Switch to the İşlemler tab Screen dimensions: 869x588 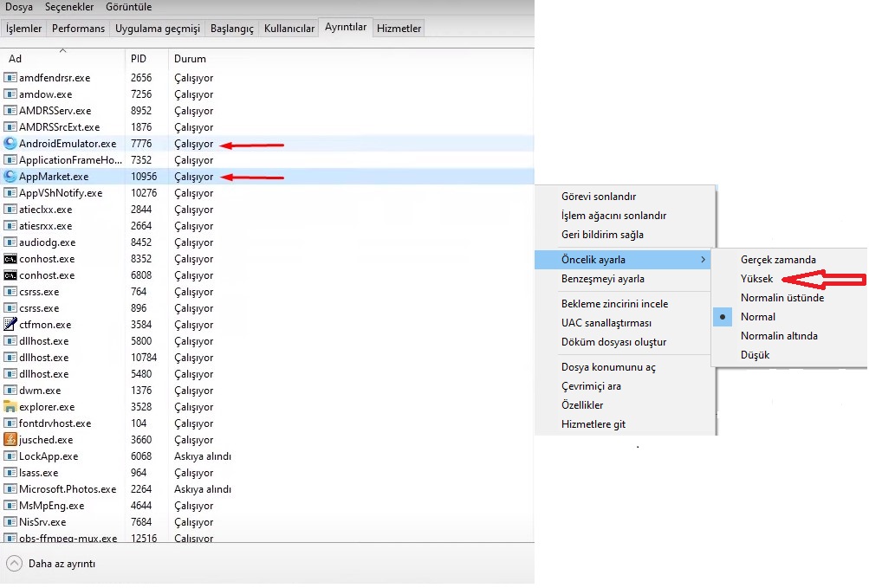coord(24,29)
